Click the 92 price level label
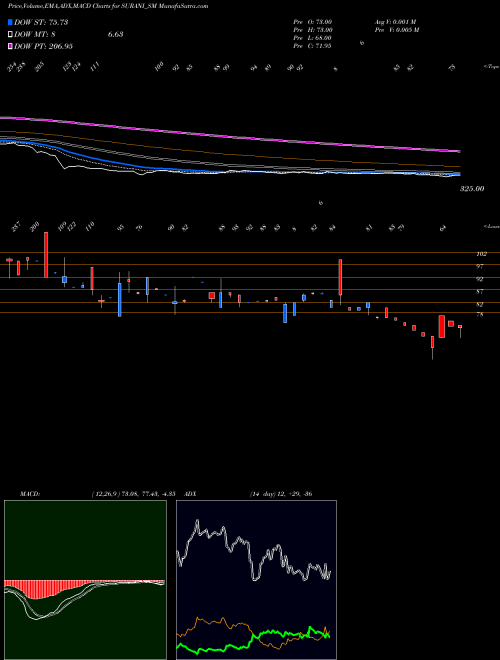Viewport: 500px width, 660px height. [479, 279]
